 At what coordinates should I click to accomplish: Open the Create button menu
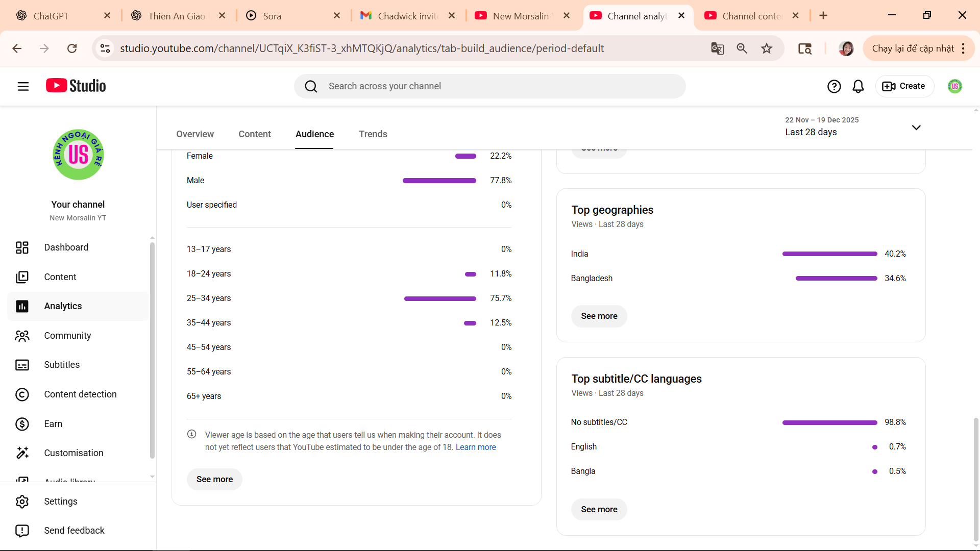tap(904, 86)
